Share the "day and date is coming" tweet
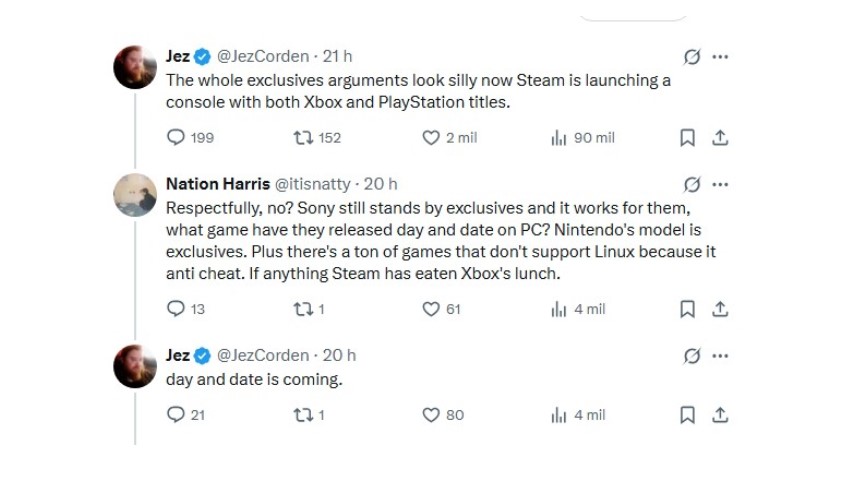The height and width of the screenshot is (485, 843). click(720, 414)
